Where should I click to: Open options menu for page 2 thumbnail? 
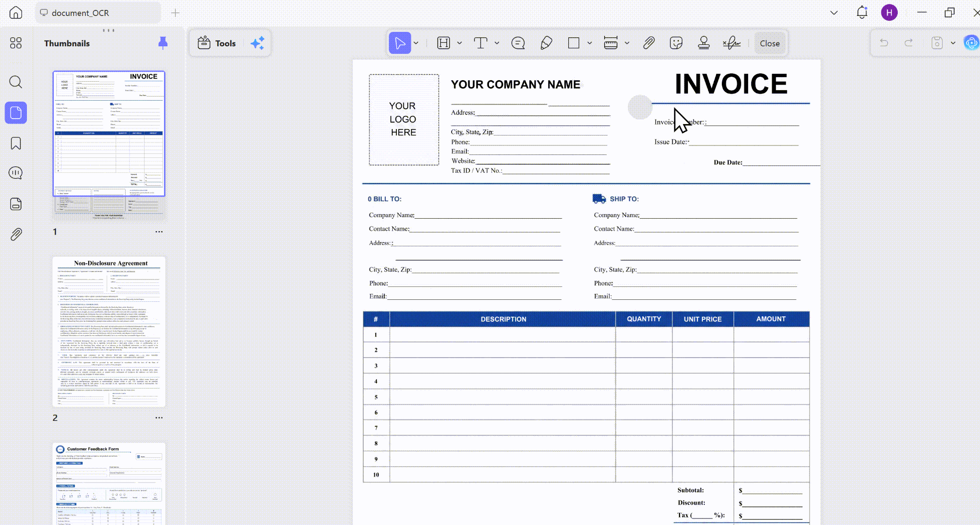pyautogui.click(x=159, y=418)
